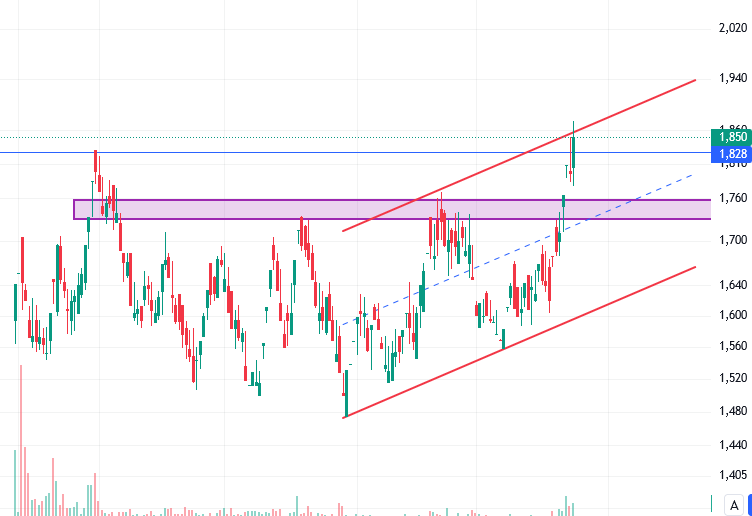This screenshot has width=752, height=516.
Task: Click the 1,405 price axis label
Action: [x=733, y=475]
